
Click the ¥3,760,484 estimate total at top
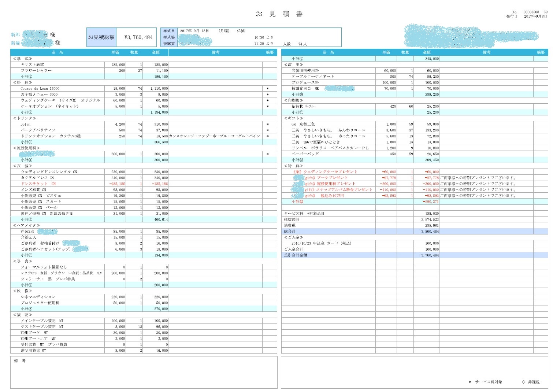coord(138,37)
